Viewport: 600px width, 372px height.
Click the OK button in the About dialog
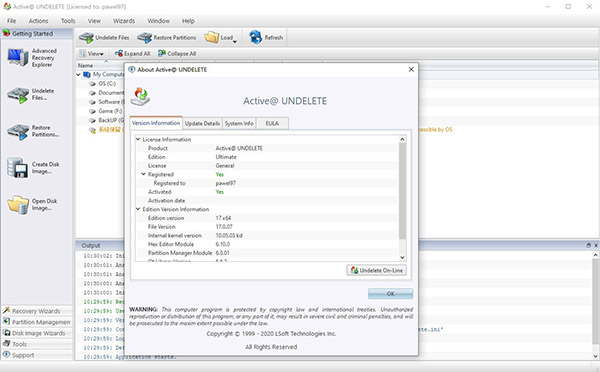click(x=390, y=294)
